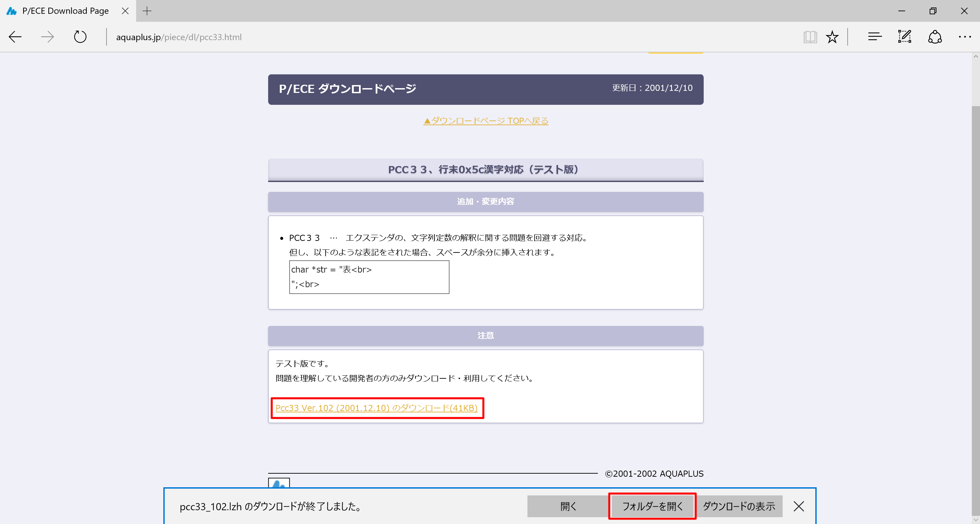Image resolution: width=980 pixels, height=524 pixels.
Task: Click ダウンロードの表示 button
Action: click(738, 506)
